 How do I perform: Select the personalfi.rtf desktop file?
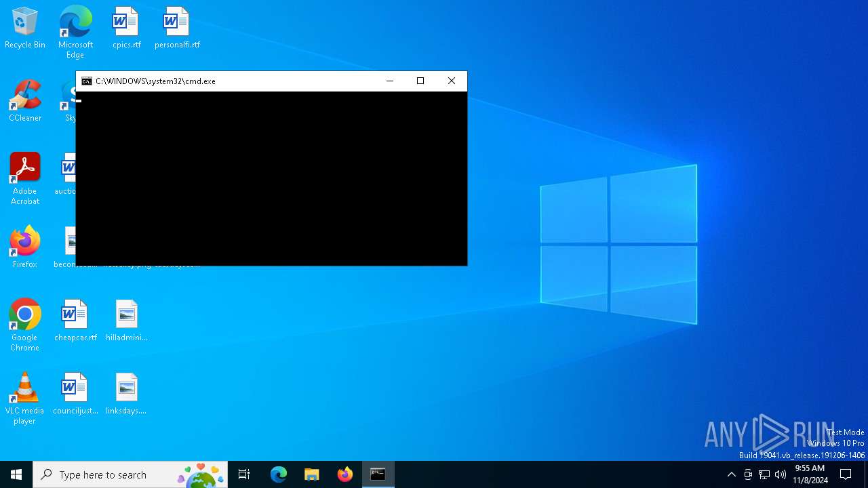pyautogui.click(x=177, y=28)
